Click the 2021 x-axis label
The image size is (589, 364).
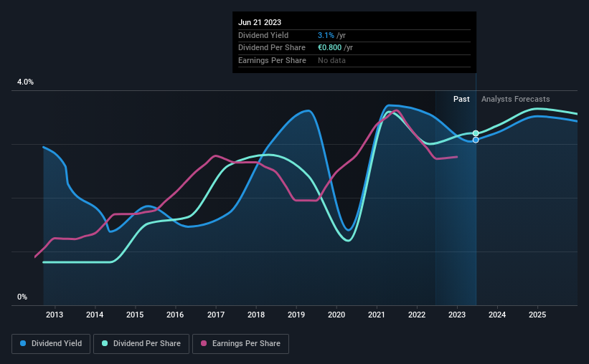377,315
